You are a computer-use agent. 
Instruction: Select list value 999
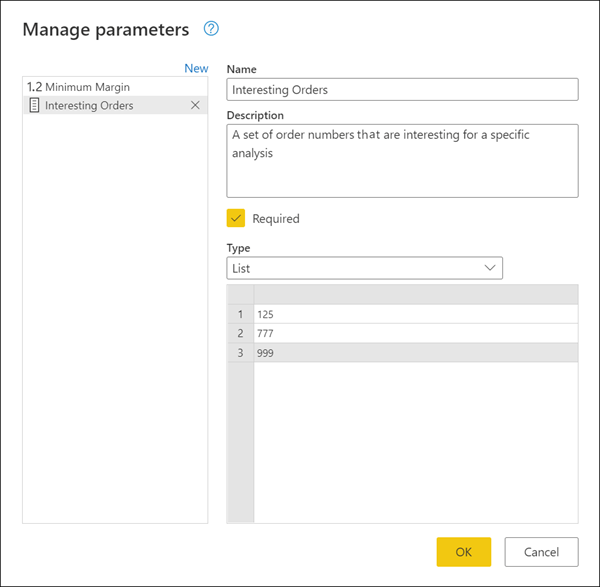(x=416, y=352)
